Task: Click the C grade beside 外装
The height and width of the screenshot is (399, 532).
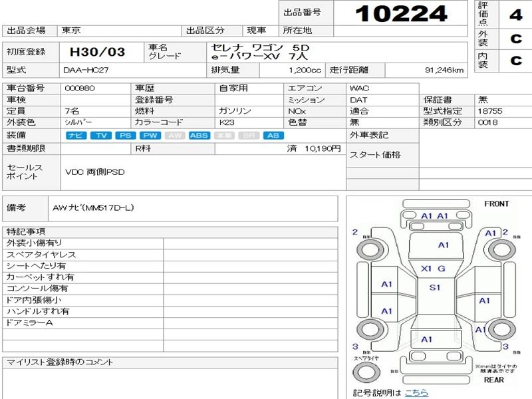Action: [516, 39]
